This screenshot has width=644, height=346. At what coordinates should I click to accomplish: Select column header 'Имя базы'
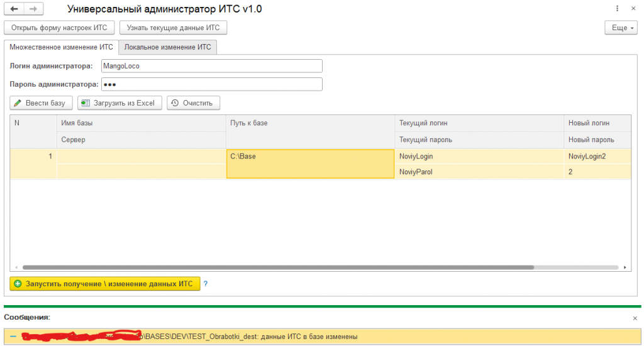(142, 123)
